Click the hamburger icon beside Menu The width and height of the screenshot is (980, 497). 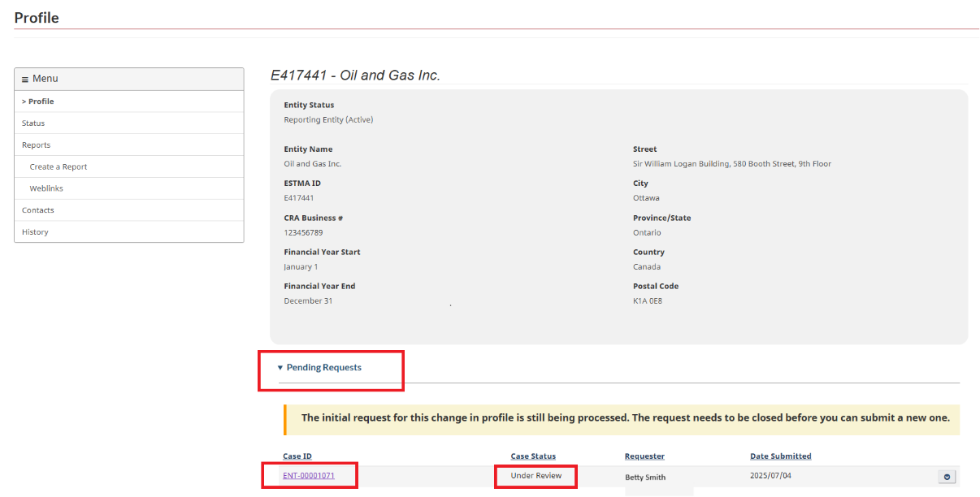coord(27,78)
